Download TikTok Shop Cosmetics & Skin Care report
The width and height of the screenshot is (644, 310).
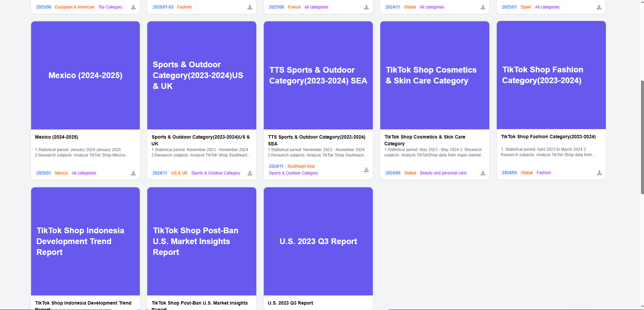[483, 173]
